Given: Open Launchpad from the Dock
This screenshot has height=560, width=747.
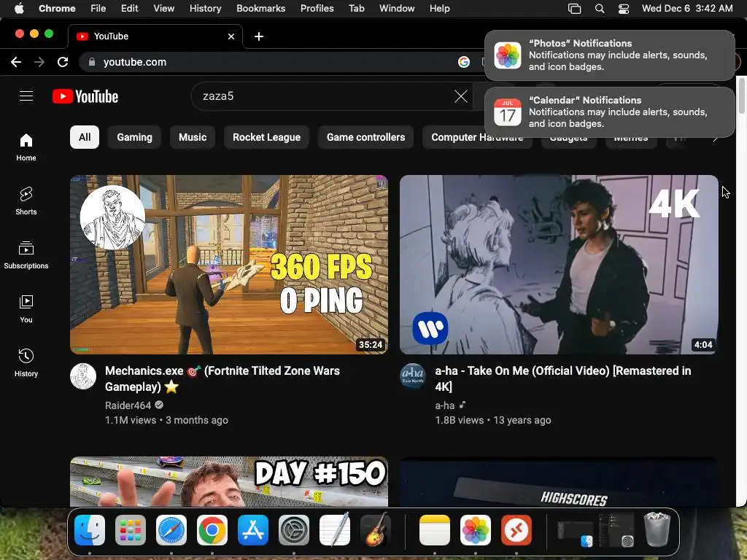Looking at the screenshot, I should pyautogui.click(x=131, y=530).
